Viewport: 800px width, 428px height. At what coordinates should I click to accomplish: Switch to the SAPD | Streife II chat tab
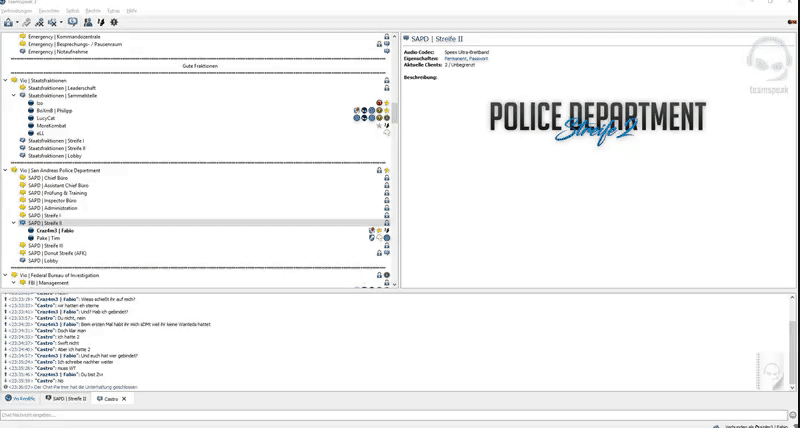[x=66, y=398]
